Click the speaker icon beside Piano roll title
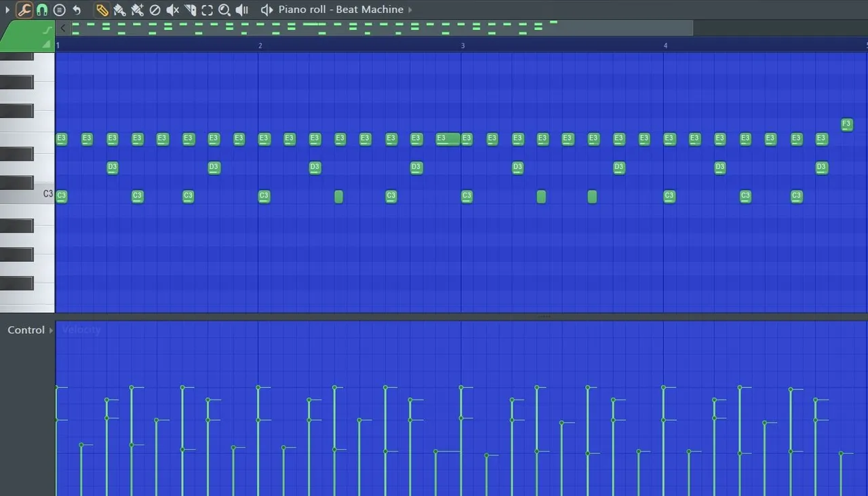Image resolution: width=868 pixels, height=496 pixels. [x=267, y=9]
